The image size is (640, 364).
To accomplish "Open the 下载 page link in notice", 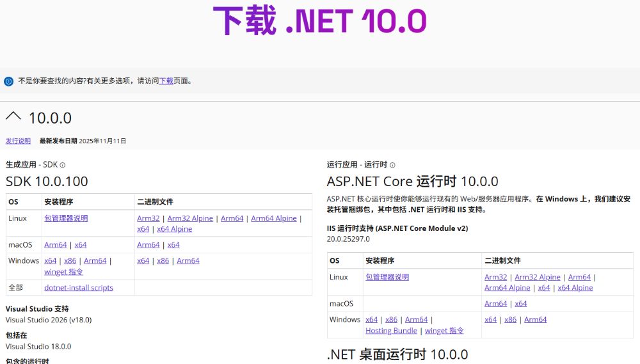I will (166, 81).
